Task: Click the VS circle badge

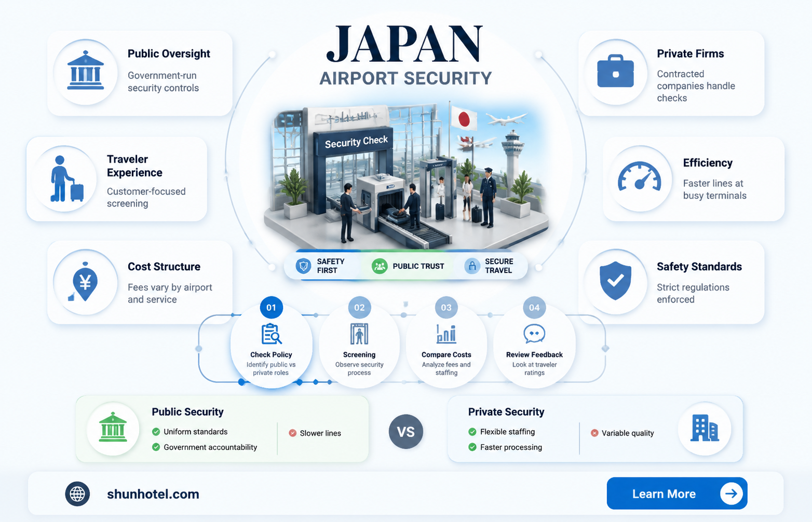Action: (x=405, y=432)
